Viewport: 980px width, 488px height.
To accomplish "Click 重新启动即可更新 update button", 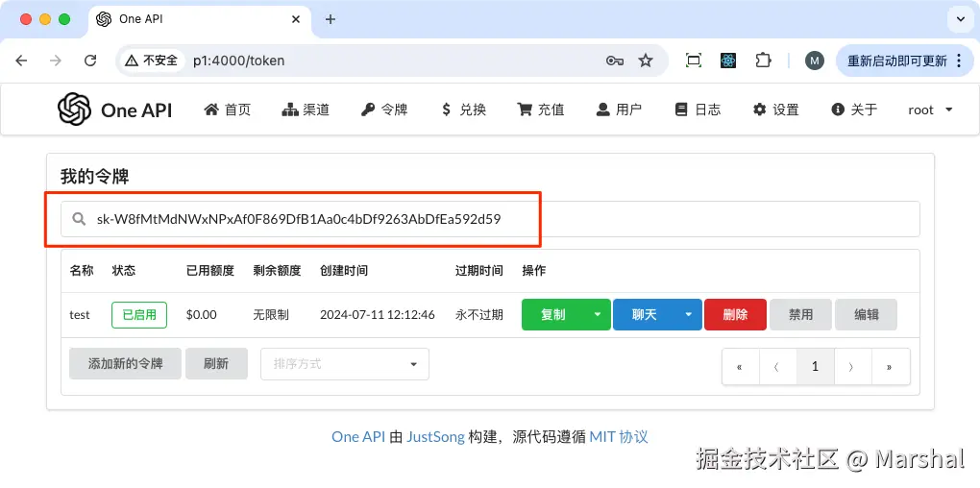I will click(904, 61).
